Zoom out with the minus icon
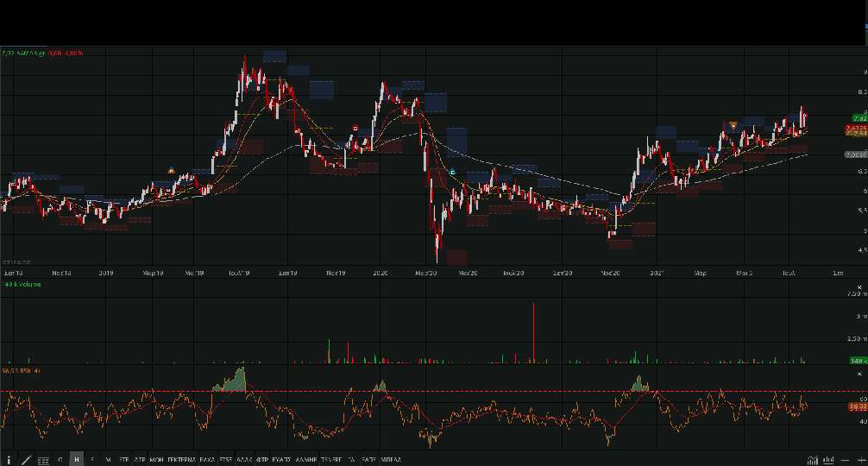 (x=846, y=460)
